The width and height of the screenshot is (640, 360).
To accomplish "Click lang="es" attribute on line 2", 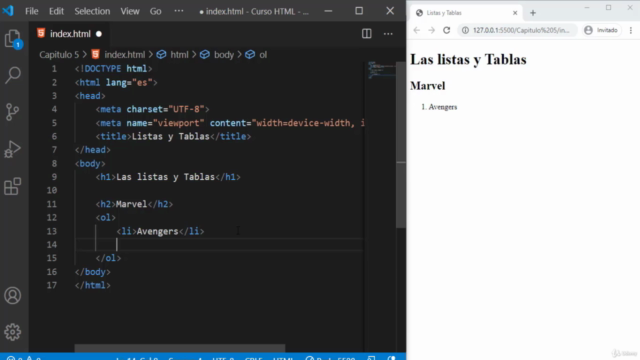I will [x=129, y=82].
